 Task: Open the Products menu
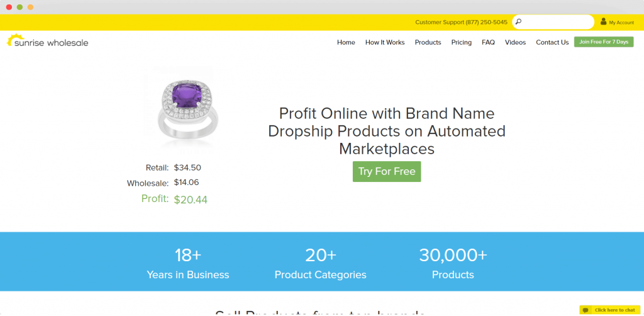pos(428,42)
